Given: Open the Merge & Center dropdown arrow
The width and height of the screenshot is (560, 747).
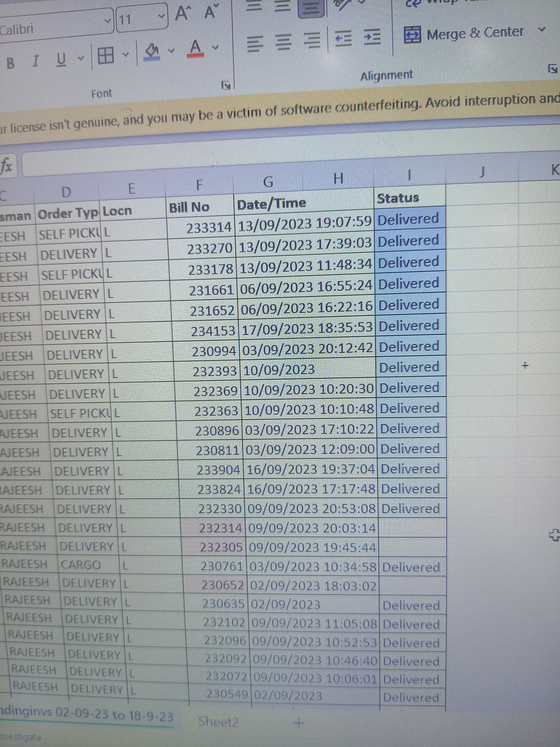Looking at the screenshot, I should [541, 30].
